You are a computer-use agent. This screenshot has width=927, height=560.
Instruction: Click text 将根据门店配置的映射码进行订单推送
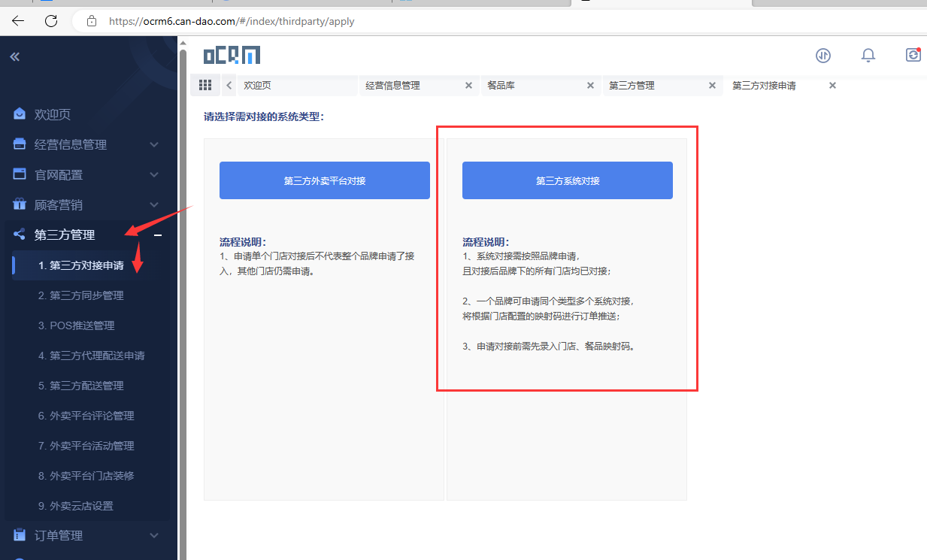tap(541, 316)
